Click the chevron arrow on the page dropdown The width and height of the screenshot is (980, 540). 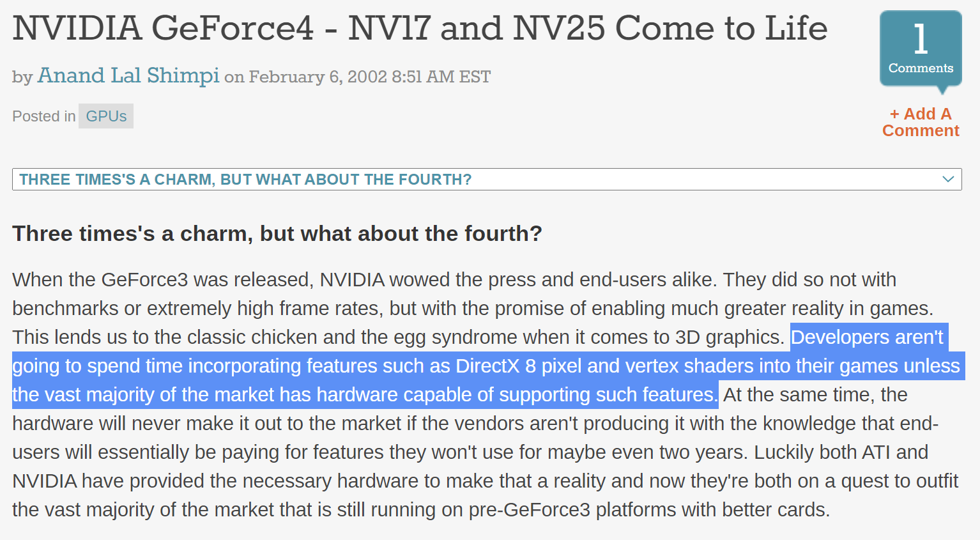(x=948, y=180)
